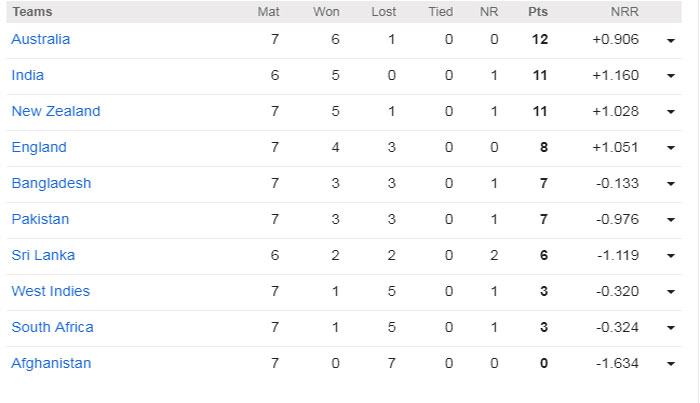Open the South Africa team link
The height and width of the screenshot is (403, 700).
(x=52, y=327)
